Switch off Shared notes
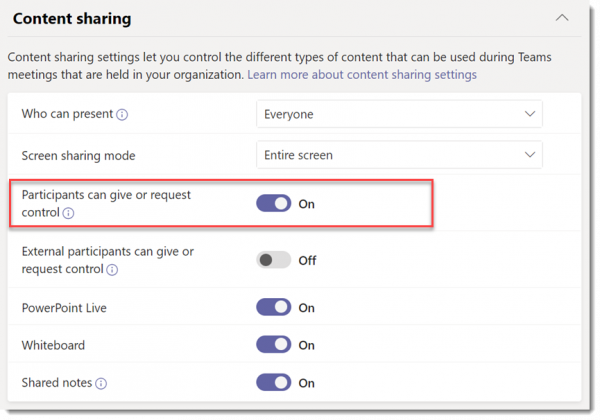The image size is (600, 420). 274,383
